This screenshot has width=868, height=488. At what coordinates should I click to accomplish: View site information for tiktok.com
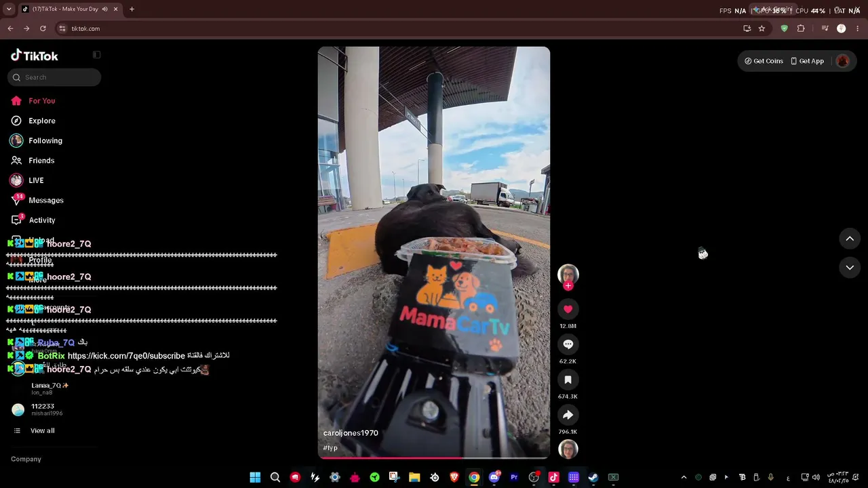point(62,28)
